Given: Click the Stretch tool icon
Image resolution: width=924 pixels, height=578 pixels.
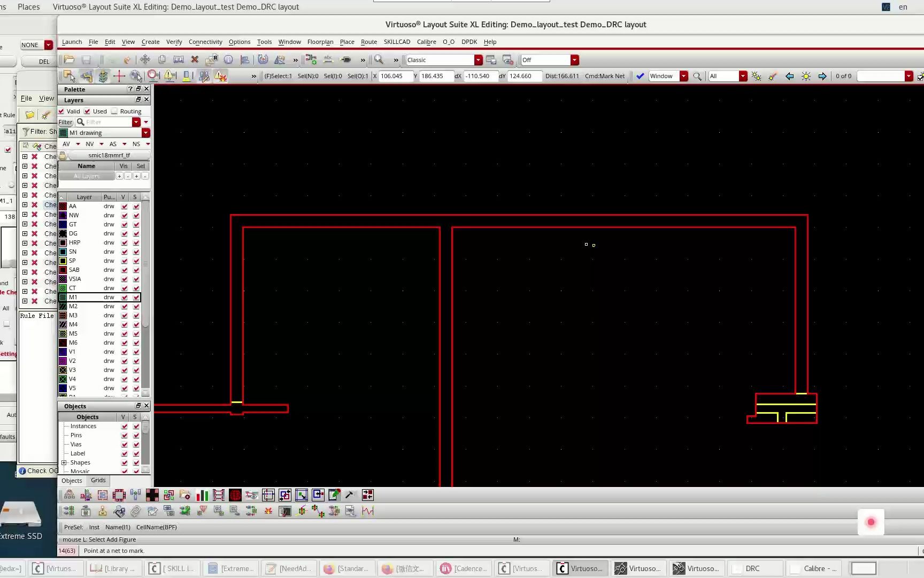Looking at the screenshot, I should point(179,60).
